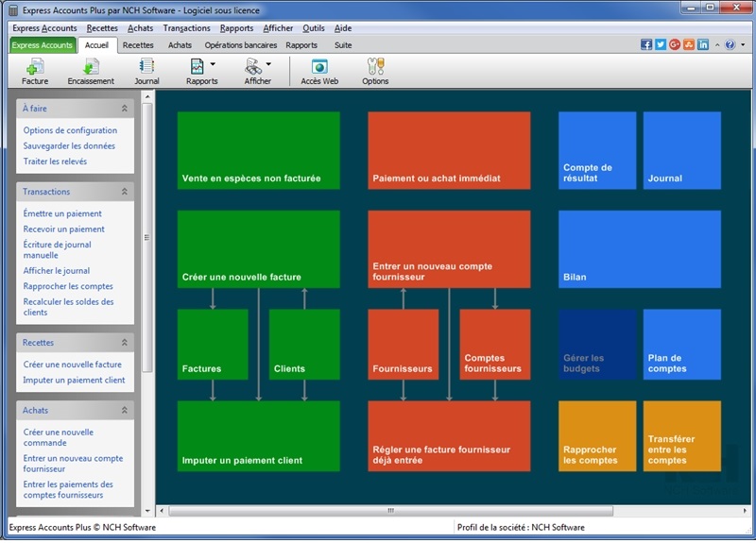This screenshot has height=543, width=756.
Task: Click Émettre un paiement link
Action: (x=62, y=213)
